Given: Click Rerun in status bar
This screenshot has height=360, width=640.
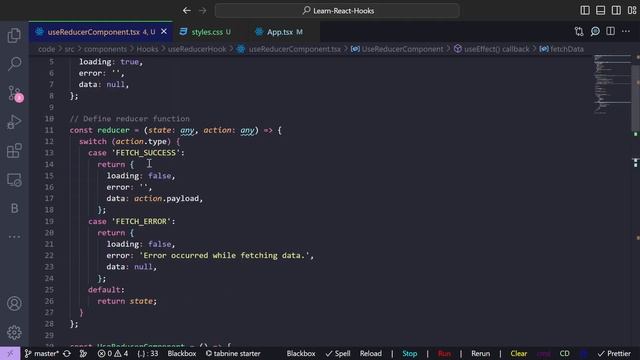Looking at the screenshot, I should (x=480, y=353).
